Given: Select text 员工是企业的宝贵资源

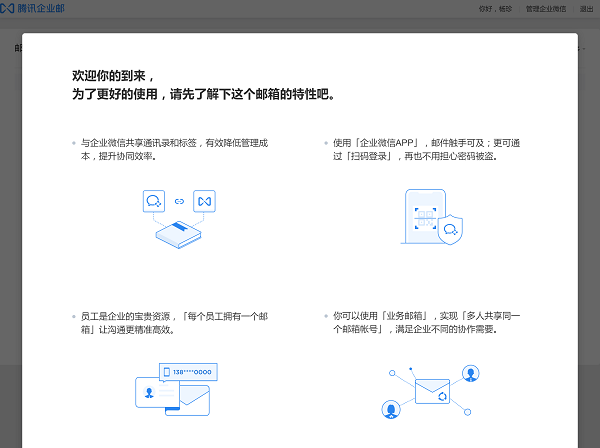Looking at the screenshot, I should 125,316.
